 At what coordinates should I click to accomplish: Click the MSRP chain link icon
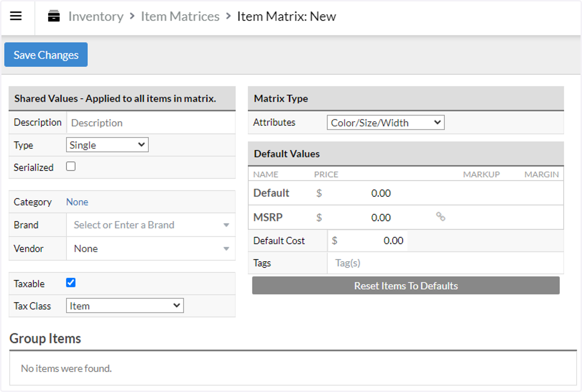440,217
